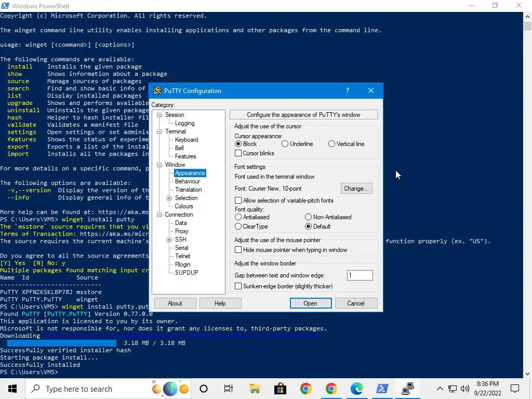
Task: Expand the Selection tree node
Action: click(169, 198)
